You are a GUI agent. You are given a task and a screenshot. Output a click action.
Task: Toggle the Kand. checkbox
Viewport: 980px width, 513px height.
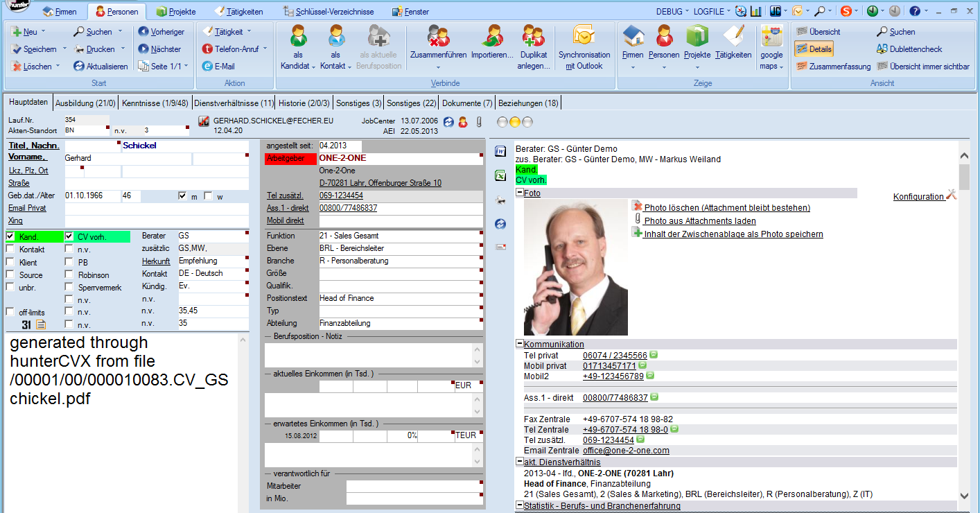point(10,237)
